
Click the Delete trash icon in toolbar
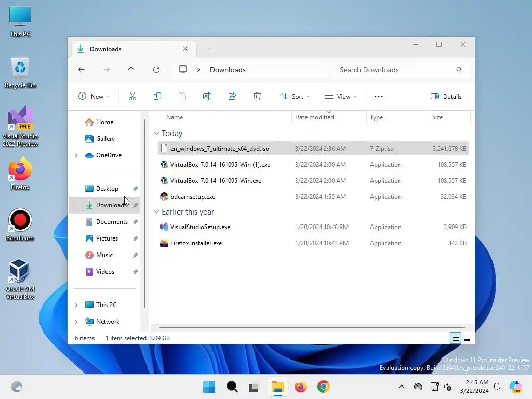(257, 96)
